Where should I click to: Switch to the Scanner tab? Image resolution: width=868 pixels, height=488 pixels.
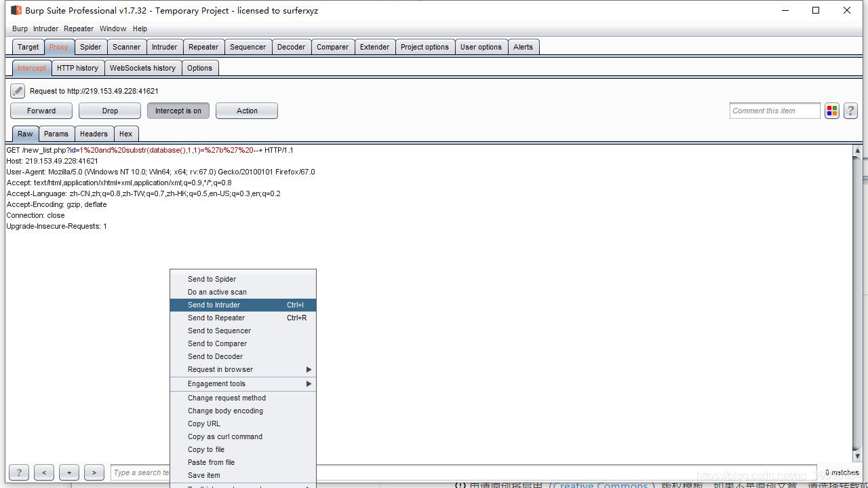127,47
